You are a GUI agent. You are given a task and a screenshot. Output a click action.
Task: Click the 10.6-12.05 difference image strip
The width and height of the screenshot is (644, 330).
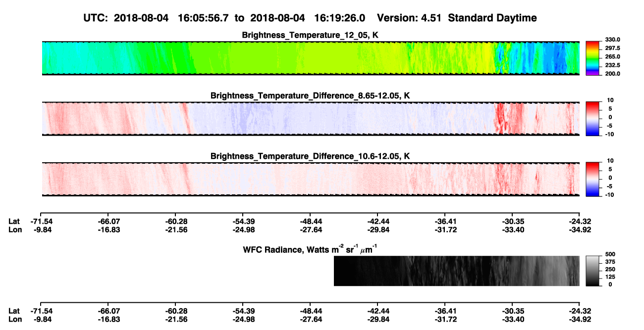[x=311, y=179]
